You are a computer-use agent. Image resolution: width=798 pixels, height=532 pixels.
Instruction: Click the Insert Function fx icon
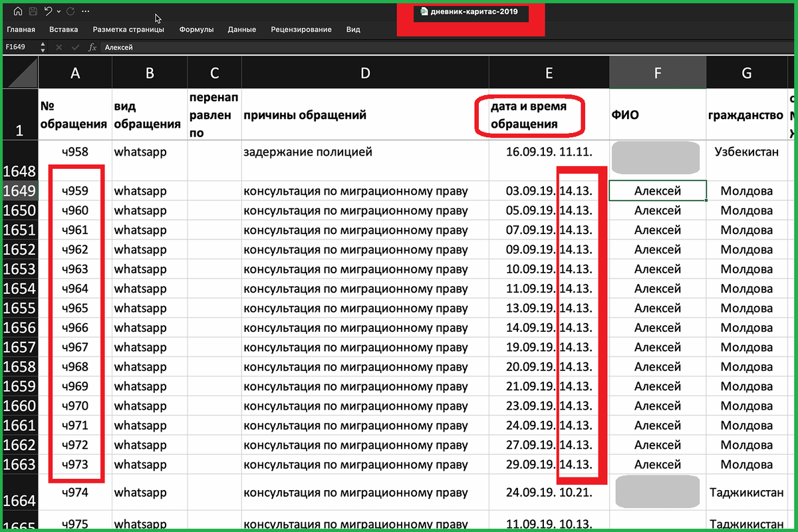click(92, 47)
